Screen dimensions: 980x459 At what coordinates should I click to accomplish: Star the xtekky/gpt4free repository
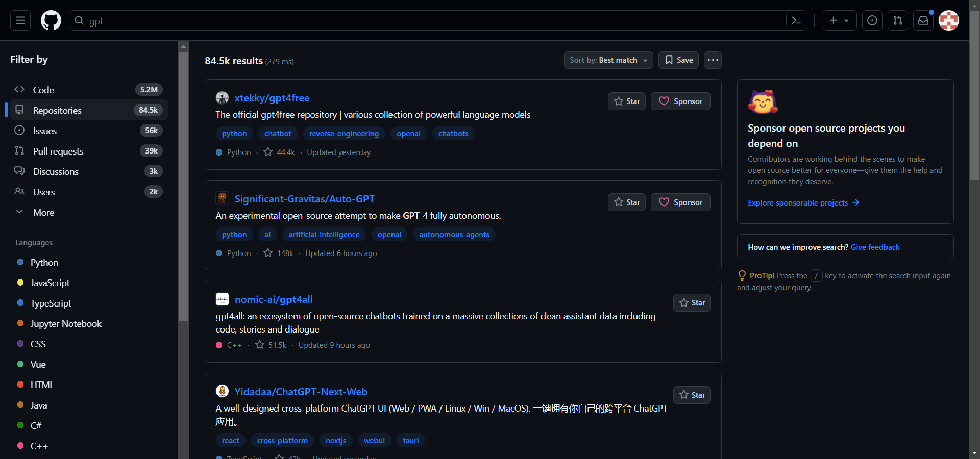pyautogui.click(x=627, y=101)
